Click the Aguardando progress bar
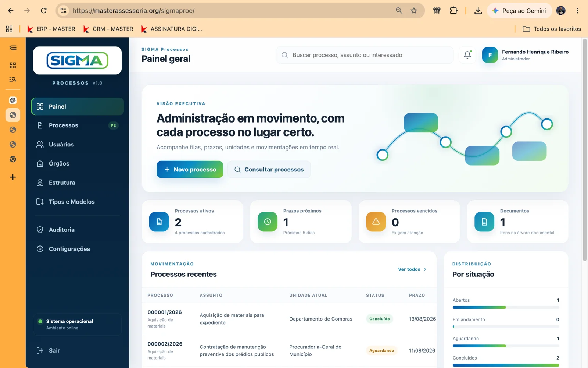 click(x=506, y=346)
